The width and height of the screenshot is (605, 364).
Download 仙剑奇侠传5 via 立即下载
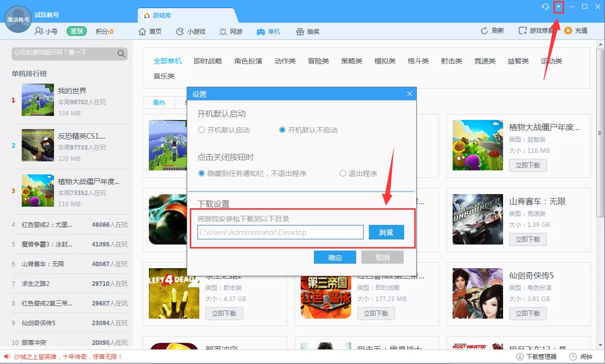pos(528,314)
